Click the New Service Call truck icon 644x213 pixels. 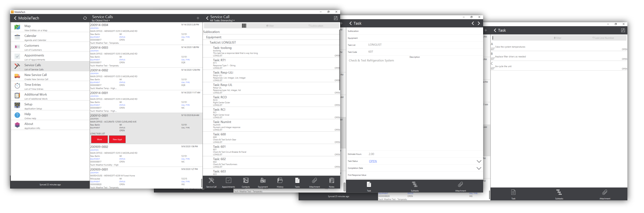click(17, 76)
